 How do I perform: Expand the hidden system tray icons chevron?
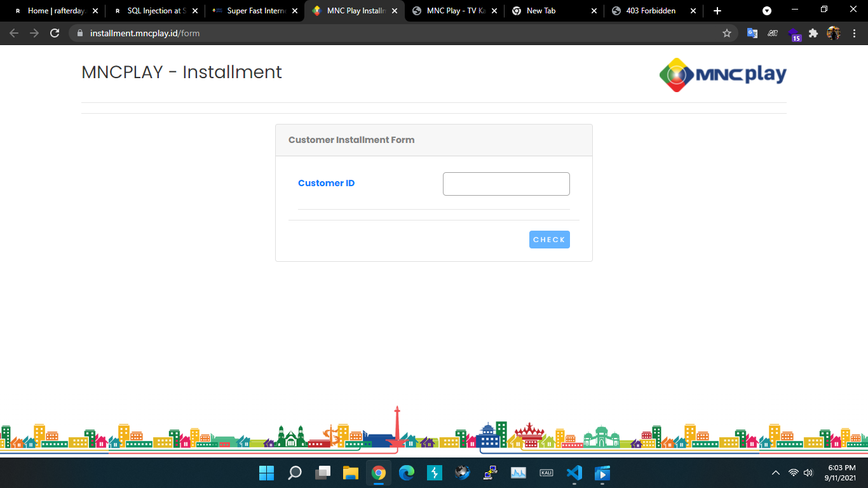(x=775, y=473)
